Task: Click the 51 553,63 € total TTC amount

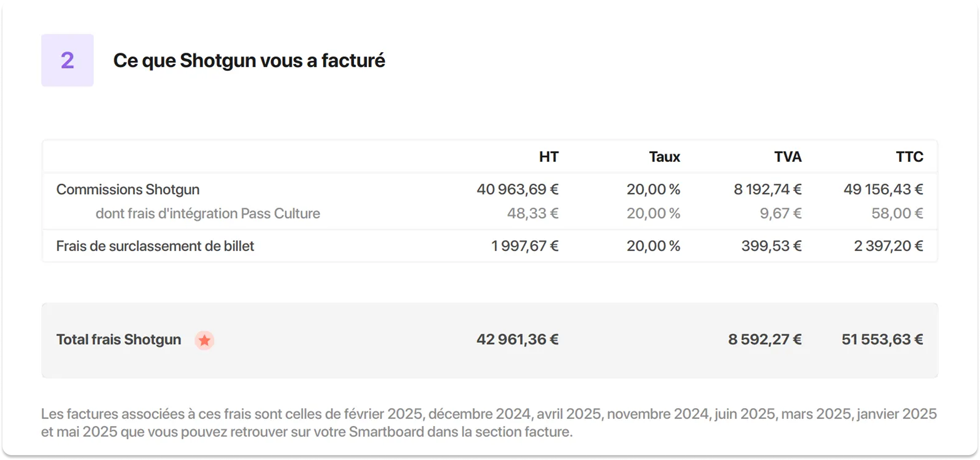Action: pos(882,339)
